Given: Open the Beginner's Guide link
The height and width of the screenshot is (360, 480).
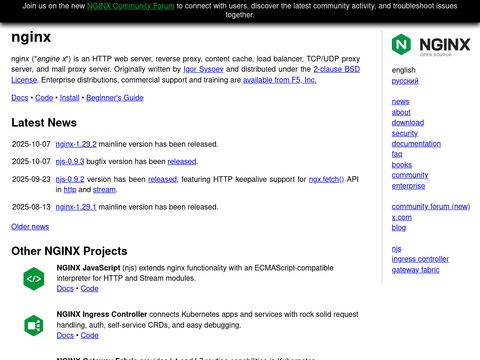Looking at the screenshot, I should point(115,98).
